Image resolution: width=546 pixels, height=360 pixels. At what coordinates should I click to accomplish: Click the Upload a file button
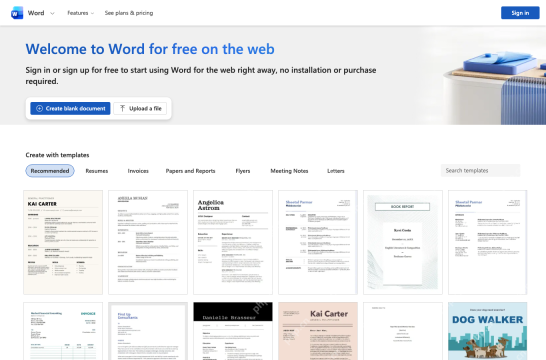tap(140, 108)
